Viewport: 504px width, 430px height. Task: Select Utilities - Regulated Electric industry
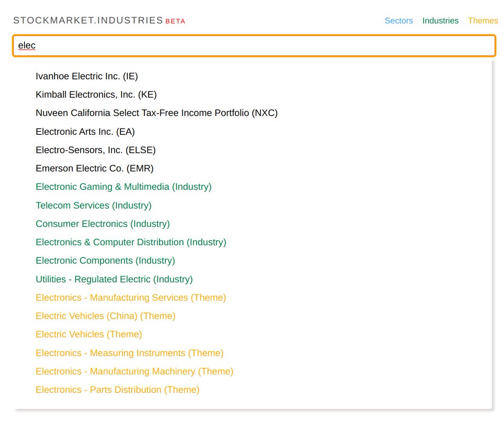click(114, 279)
